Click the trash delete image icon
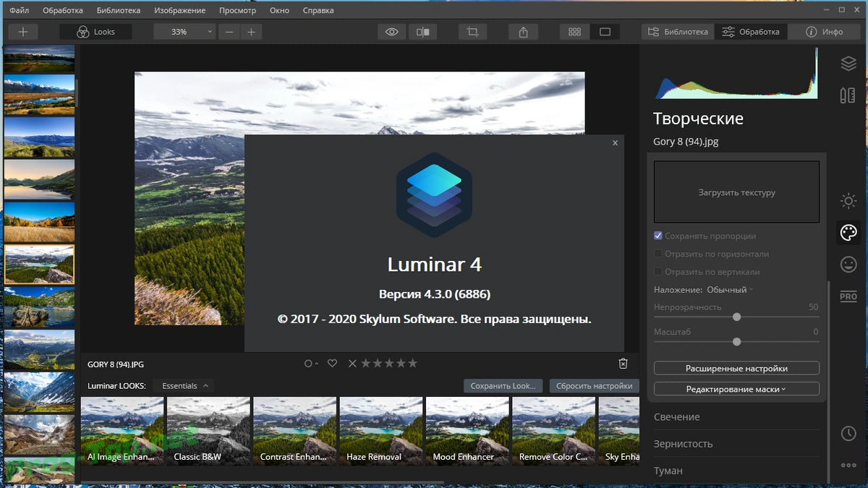Image resolution: width=868 pixels, height=488 pixels. click(623, 364)
